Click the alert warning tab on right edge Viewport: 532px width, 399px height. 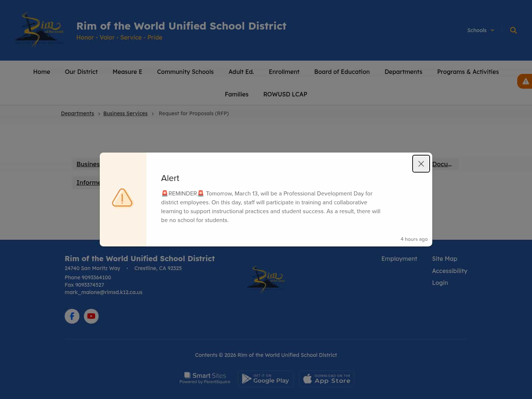click(x=525, y=81)
